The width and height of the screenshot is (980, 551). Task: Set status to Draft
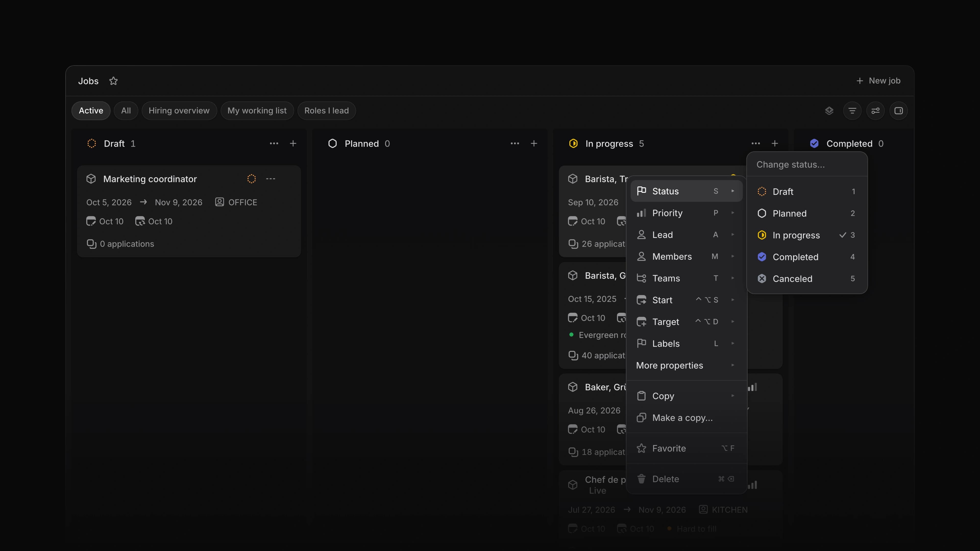807,192
